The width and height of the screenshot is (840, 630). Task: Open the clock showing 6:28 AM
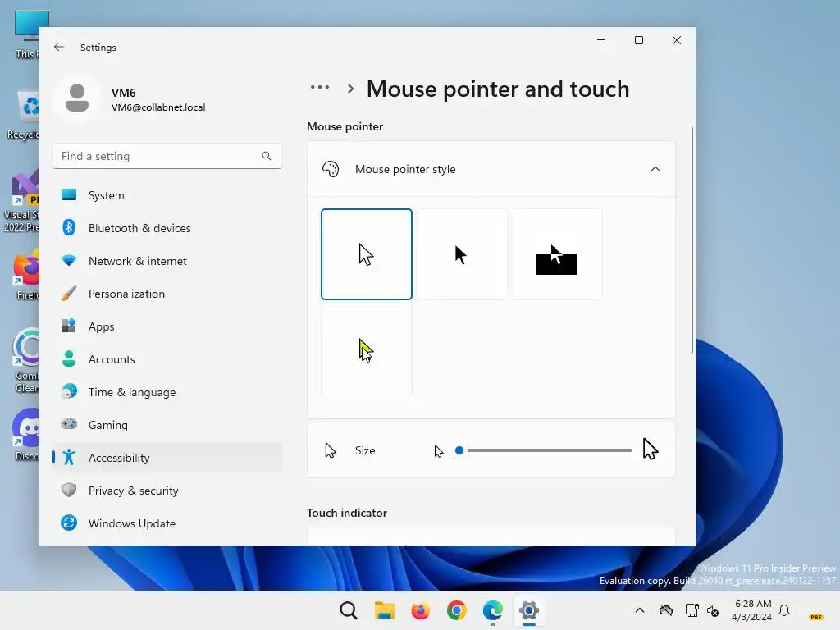tap(751, 610)
